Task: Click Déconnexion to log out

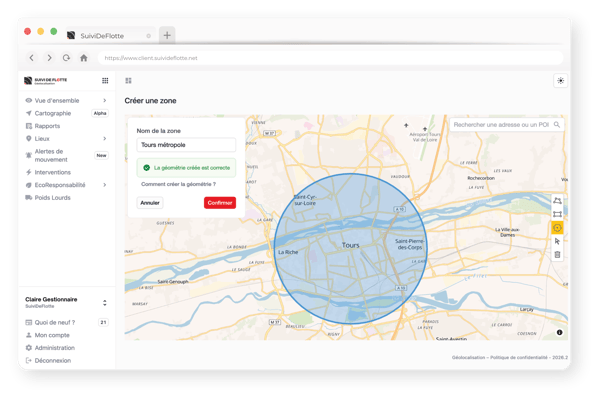Action: click(52, 360)
